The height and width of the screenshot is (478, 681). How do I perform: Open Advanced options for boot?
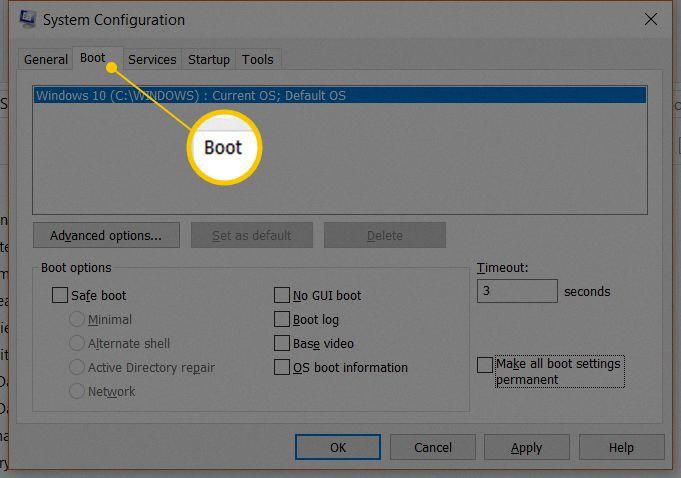(x=106, y=236)
